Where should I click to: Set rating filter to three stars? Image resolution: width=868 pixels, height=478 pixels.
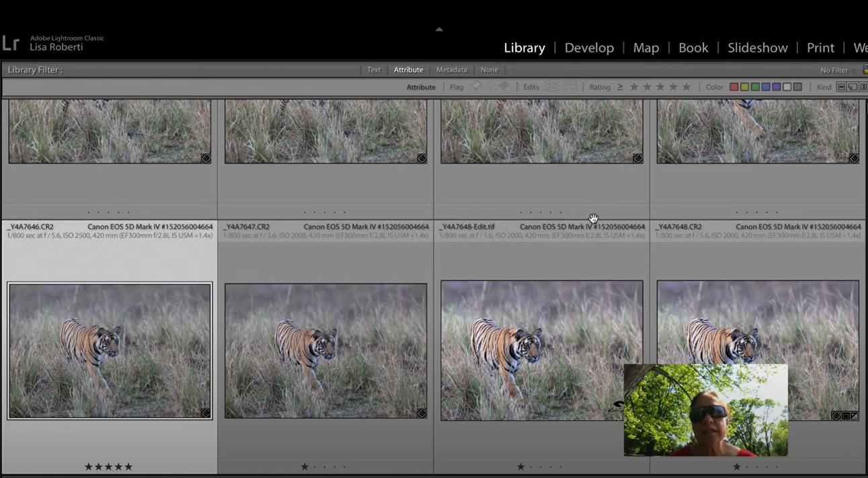click(660, 87)
